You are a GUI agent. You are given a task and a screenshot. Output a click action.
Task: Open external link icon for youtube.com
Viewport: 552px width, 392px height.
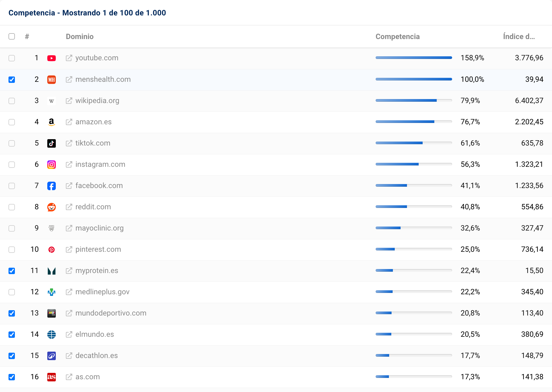[69, 58]
